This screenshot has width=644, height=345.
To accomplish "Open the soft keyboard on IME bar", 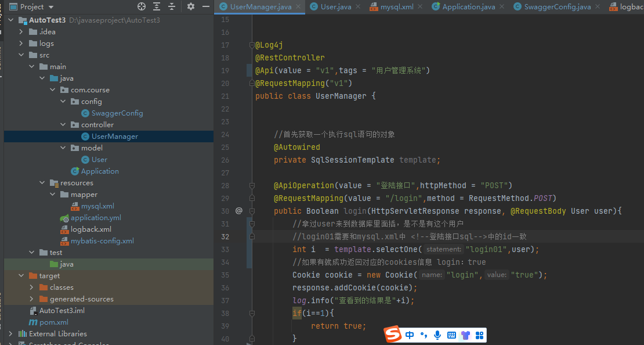I will click(451, 335).
